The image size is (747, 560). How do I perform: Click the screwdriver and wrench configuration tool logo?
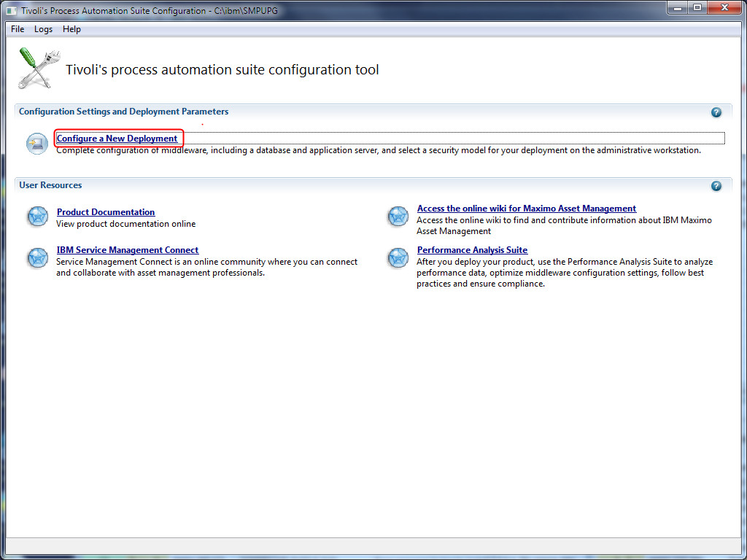pos(39,68)
